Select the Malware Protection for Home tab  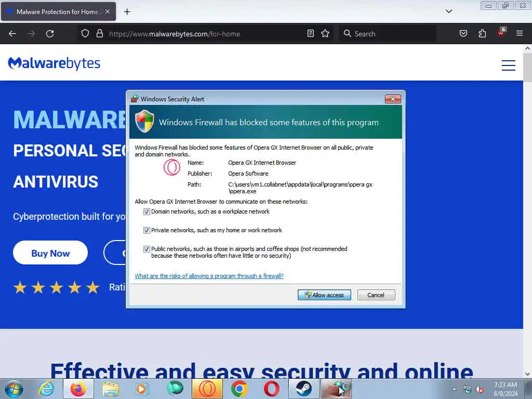pyautogui.click(x=58, y=11)
